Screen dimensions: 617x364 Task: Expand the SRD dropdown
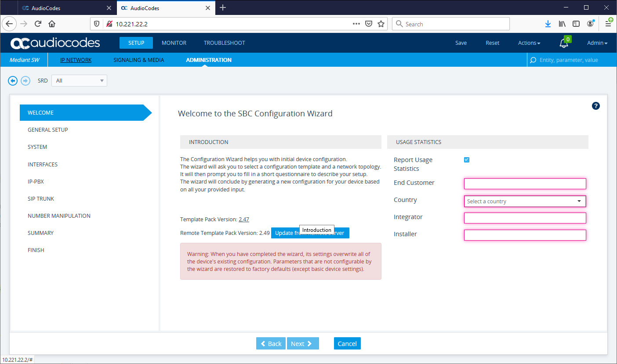click(79, 81)
